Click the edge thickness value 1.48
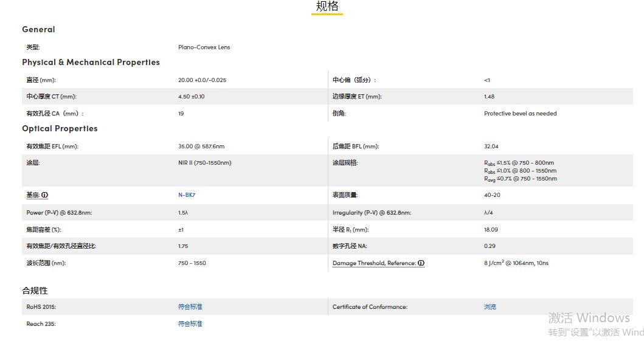Viewport: 644px width, 341px height. tap(489, 97)
